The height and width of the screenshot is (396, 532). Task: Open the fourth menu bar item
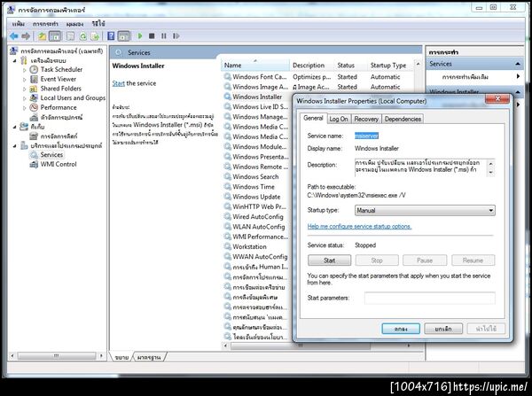[x=98, y=24]
